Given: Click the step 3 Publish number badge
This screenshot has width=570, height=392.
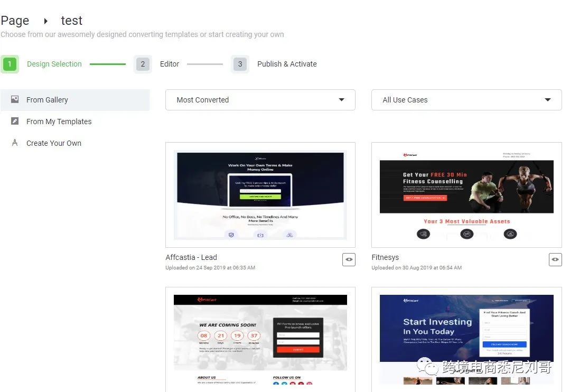Looking at the screenshot, I should click(x=240, y=64).
